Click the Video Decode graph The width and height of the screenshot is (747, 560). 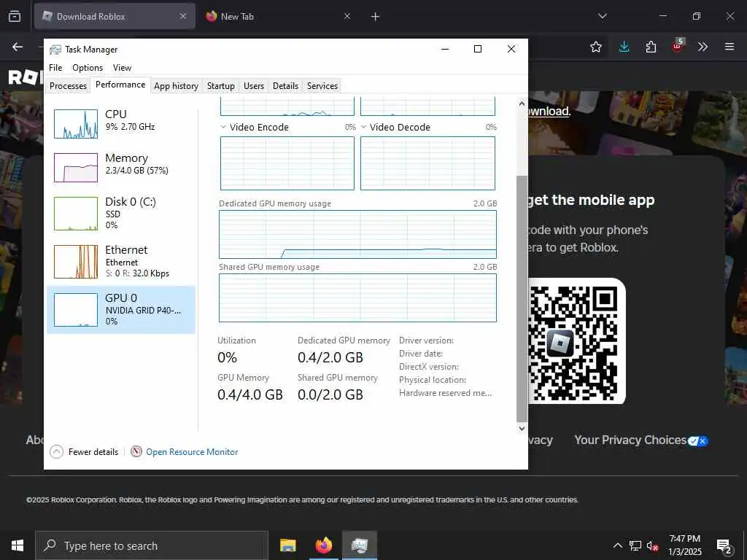click(427, 163)
